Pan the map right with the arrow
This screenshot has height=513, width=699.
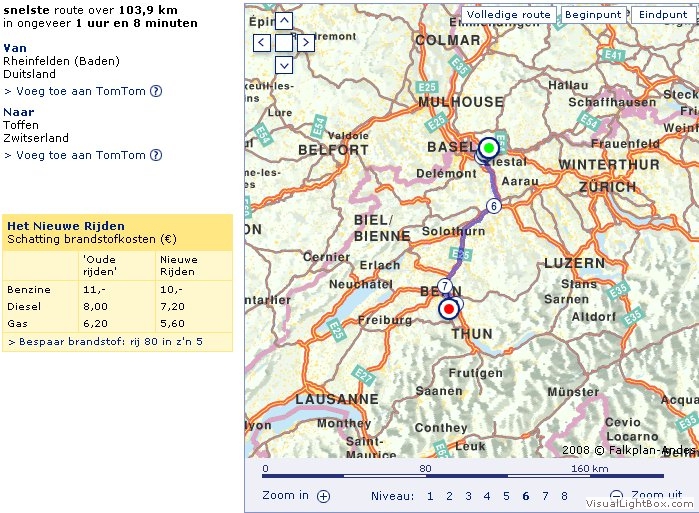pos(306,43)
